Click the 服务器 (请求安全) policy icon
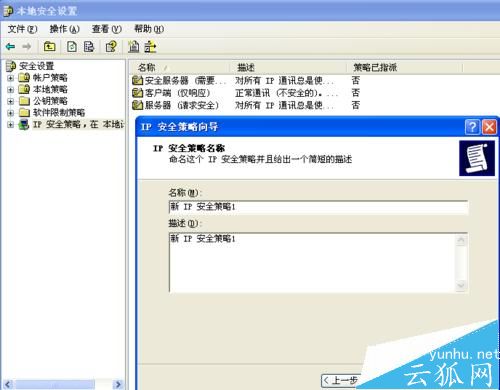The height and width of the screenshot is (390, 500). [x=137, y=105]
